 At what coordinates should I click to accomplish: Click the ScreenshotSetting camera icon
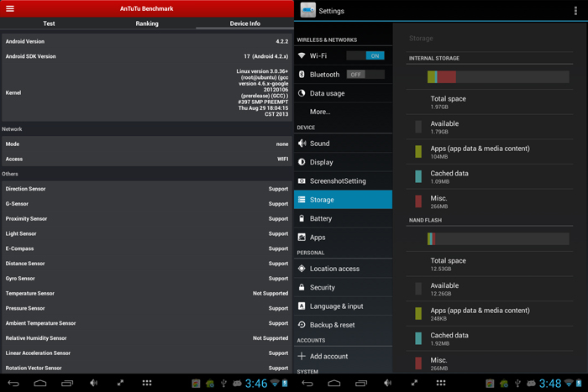click(x=302, y=180)
